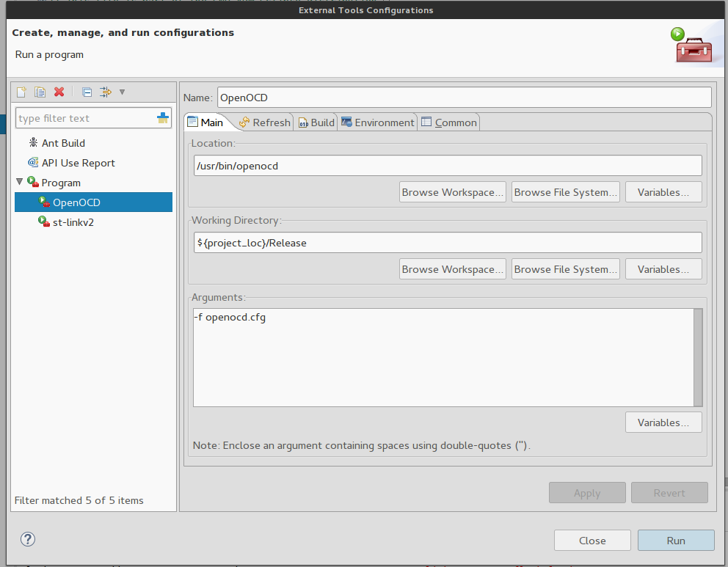Click the Arguments area vertical scrollbar
Image resolution: width=728 pixels, height=567 pixels.
(x=698, y=357)
